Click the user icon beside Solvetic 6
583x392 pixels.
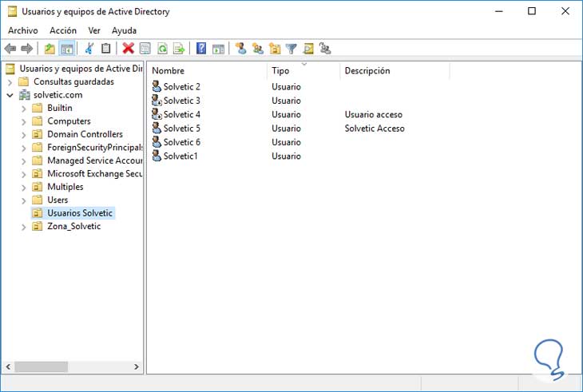157,142
